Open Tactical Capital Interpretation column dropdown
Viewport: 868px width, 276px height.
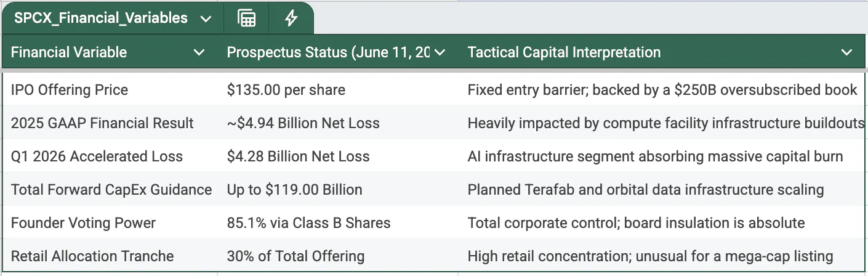pos(847,52)
